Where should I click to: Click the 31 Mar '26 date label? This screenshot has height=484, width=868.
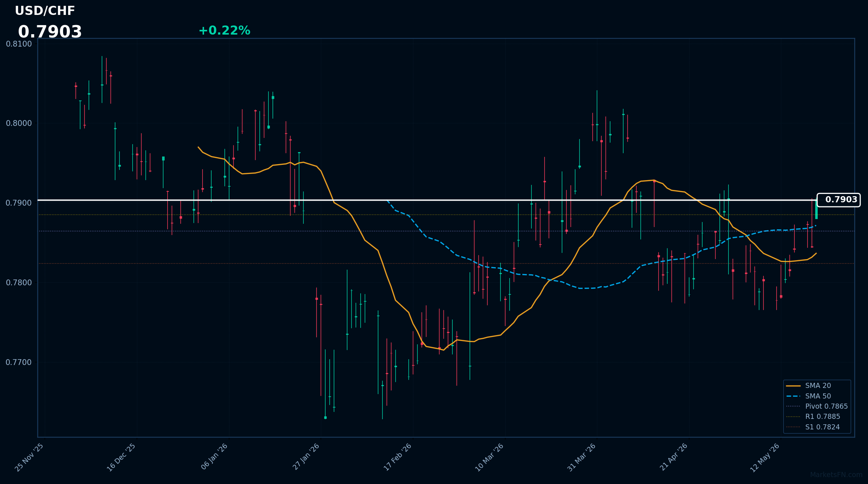(582, 458)
